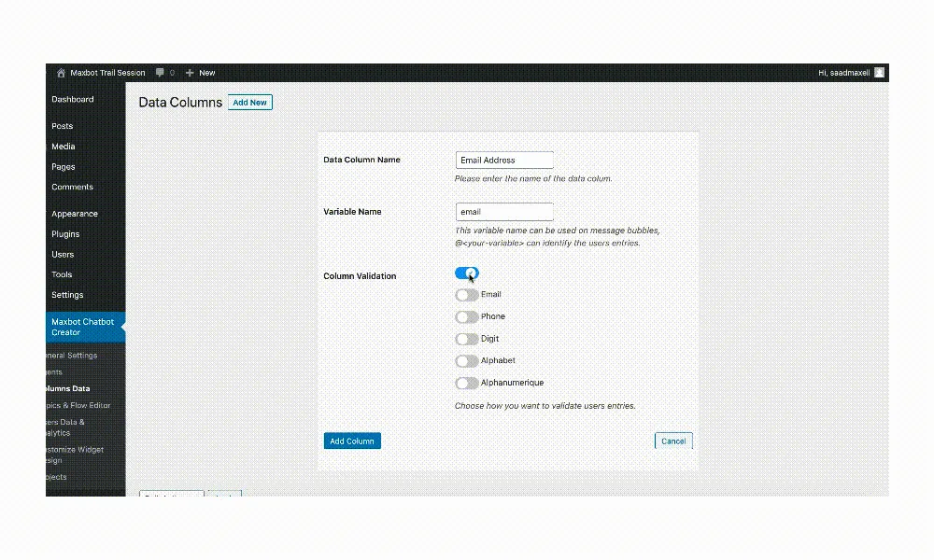
Task: Open Pages in the sidebar
Action: point(64,167)
